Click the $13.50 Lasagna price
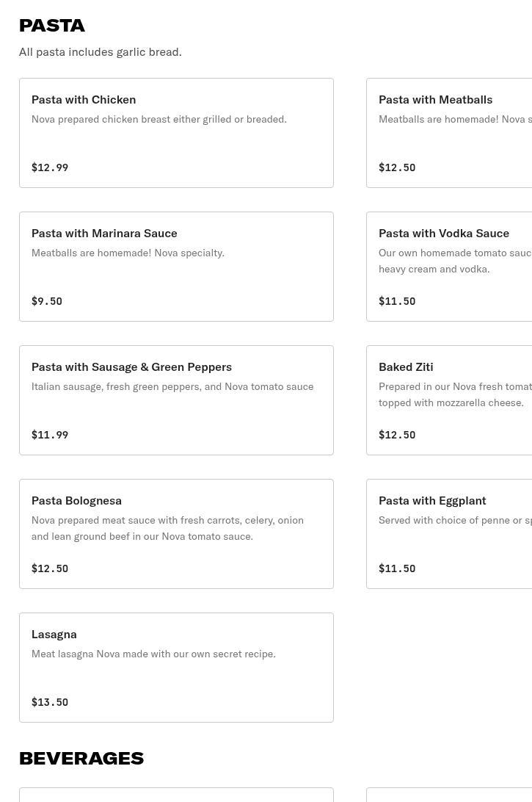The height and width of the screenshot is (802, 532). pyautogui.click(x=50, y=702)
